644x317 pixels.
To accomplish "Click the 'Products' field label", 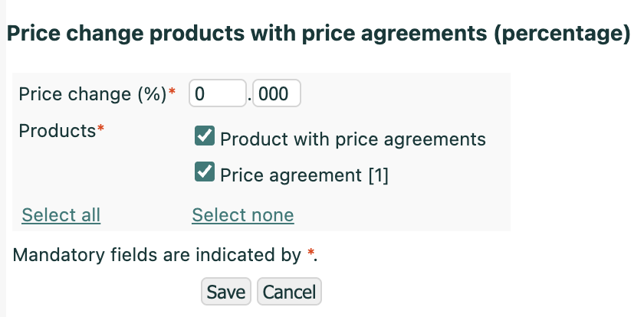I will click(56, 130).
